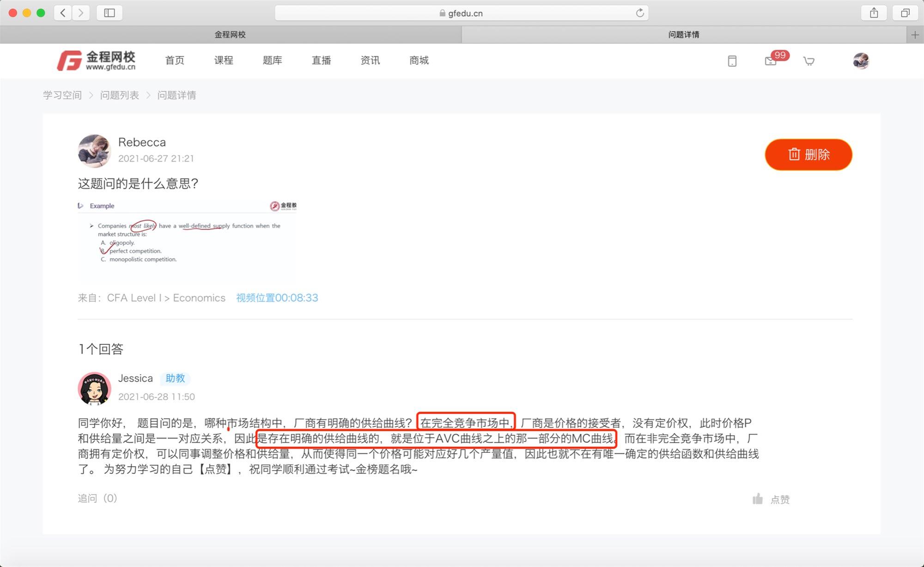Open the 题库 navigation menu item

click(x=272, y=61)
